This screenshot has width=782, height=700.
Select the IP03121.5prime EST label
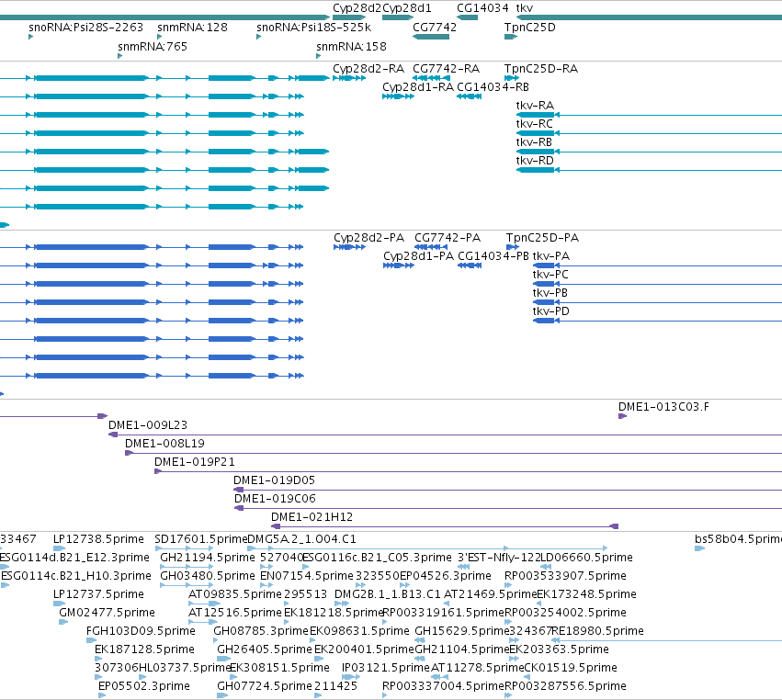pos(386,669)
